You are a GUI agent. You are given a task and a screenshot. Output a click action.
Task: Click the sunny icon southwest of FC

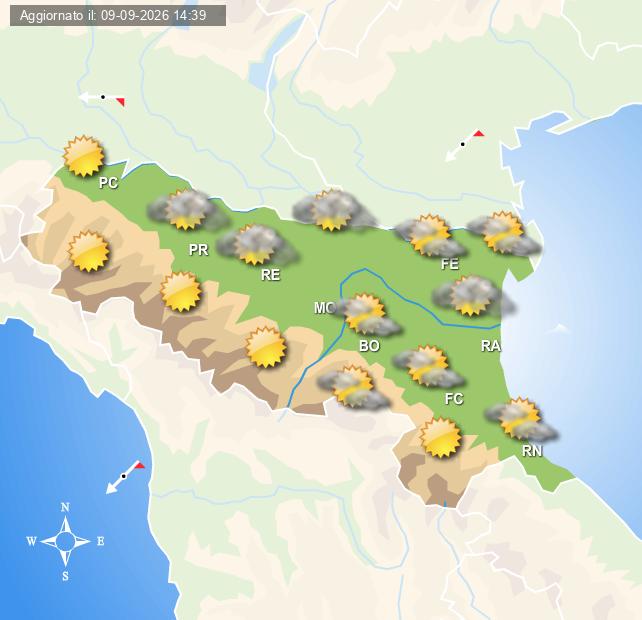point(441,437)
